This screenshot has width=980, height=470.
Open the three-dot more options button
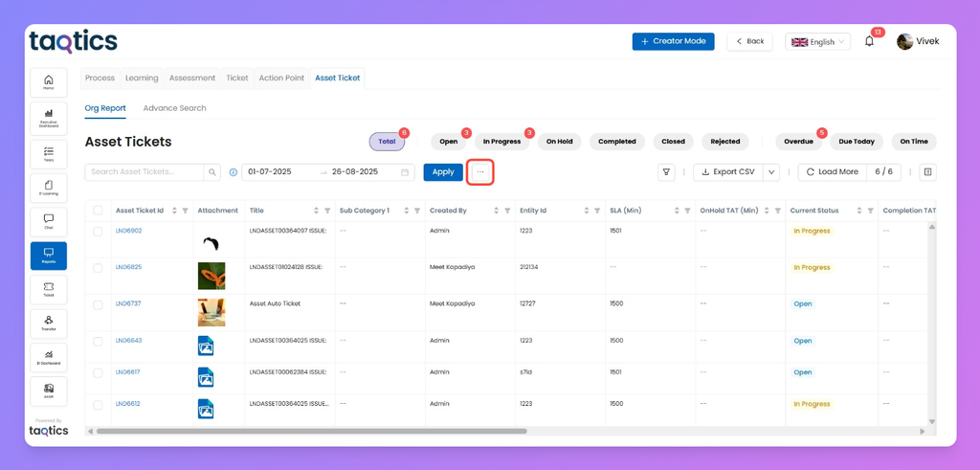(480, 172)
